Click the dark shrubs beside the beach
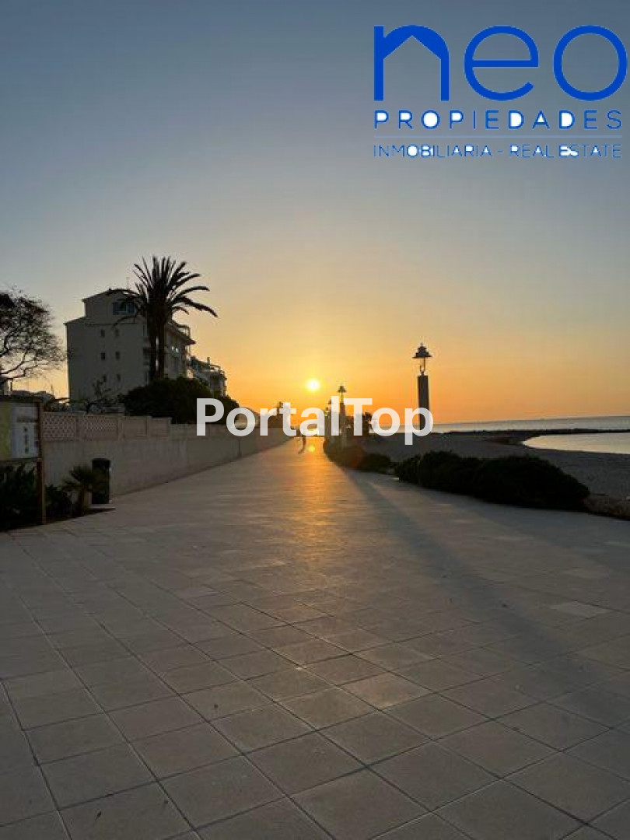Viewport: 630px width, 840px height. point(498,478)
